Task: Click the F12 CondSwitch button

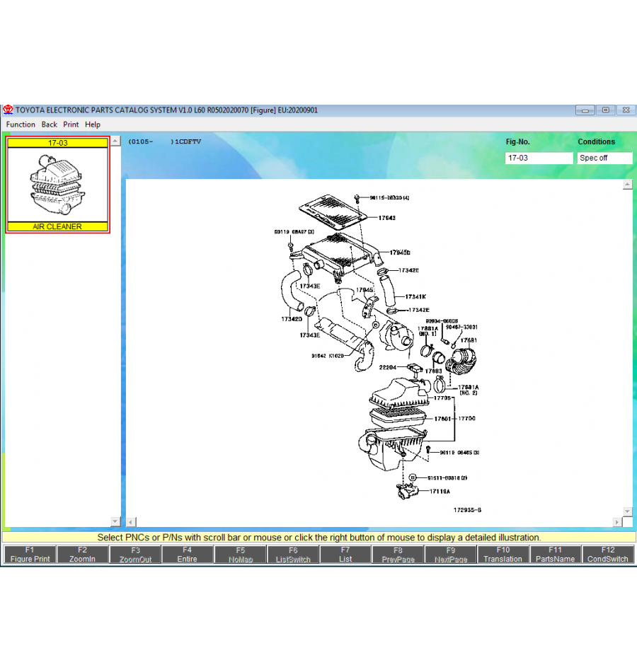Action: (x=608, y=555)
